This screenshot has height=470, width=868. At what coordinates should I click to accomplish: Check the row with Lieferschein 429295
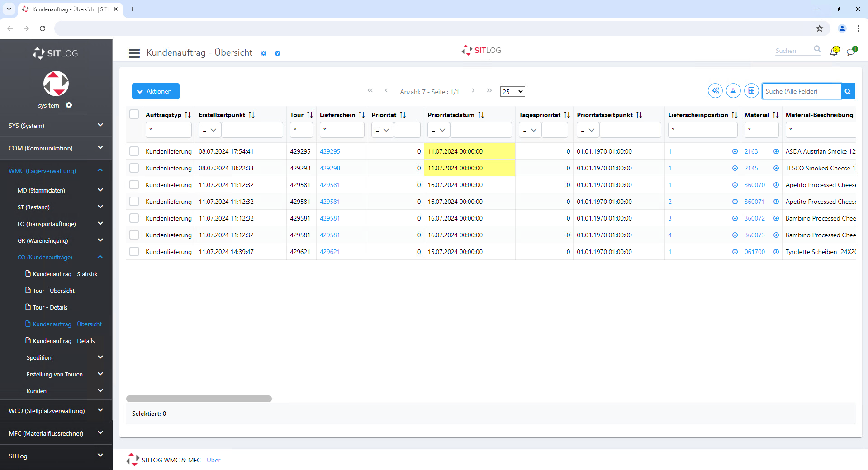[134, 151]
